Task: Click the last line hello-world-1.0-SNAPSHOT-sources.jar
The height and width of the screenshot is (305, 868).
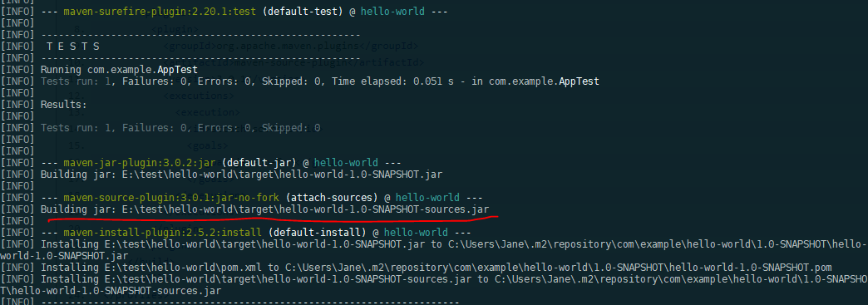Action: [x=111, y=291]
